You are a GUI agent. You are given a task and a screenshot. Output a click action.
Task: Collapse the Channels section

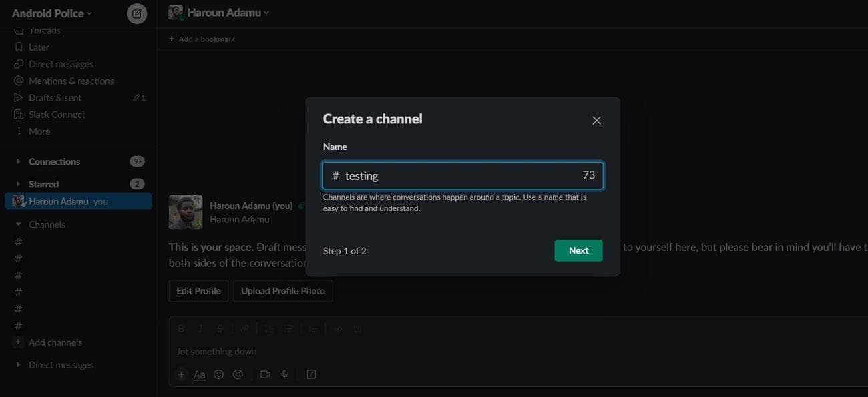[x=46, y=224]
